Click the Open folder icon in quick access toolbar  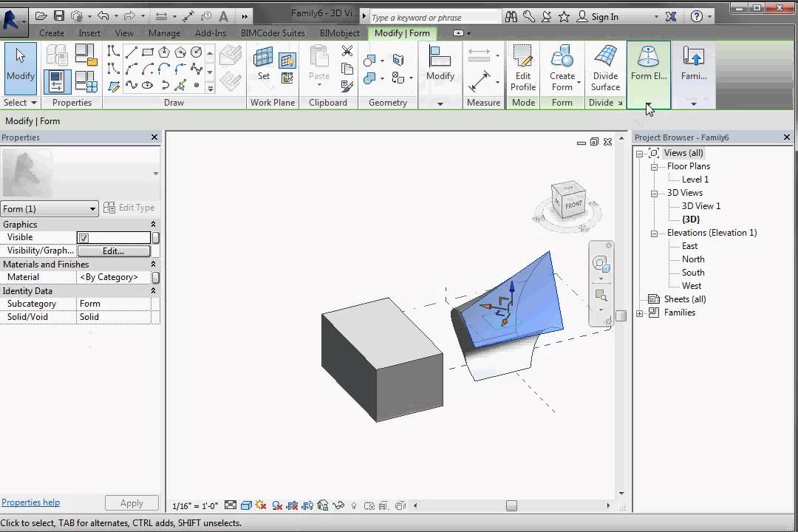tap(41, 16)
